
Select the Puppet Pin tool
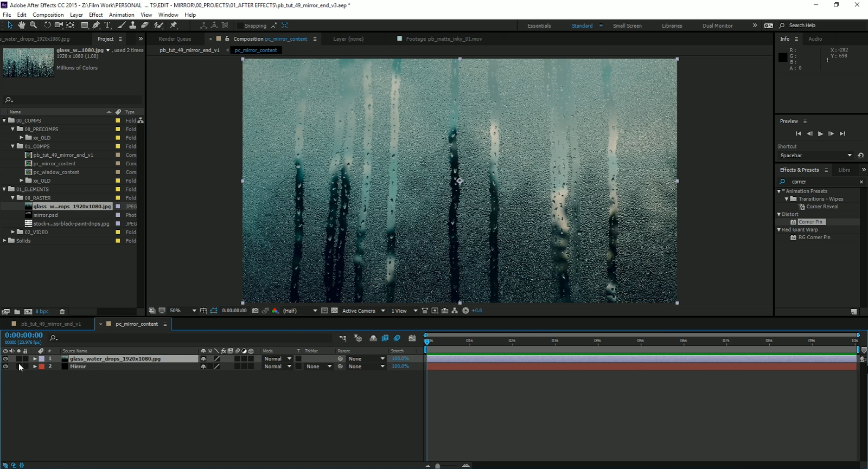coord(174,25)
